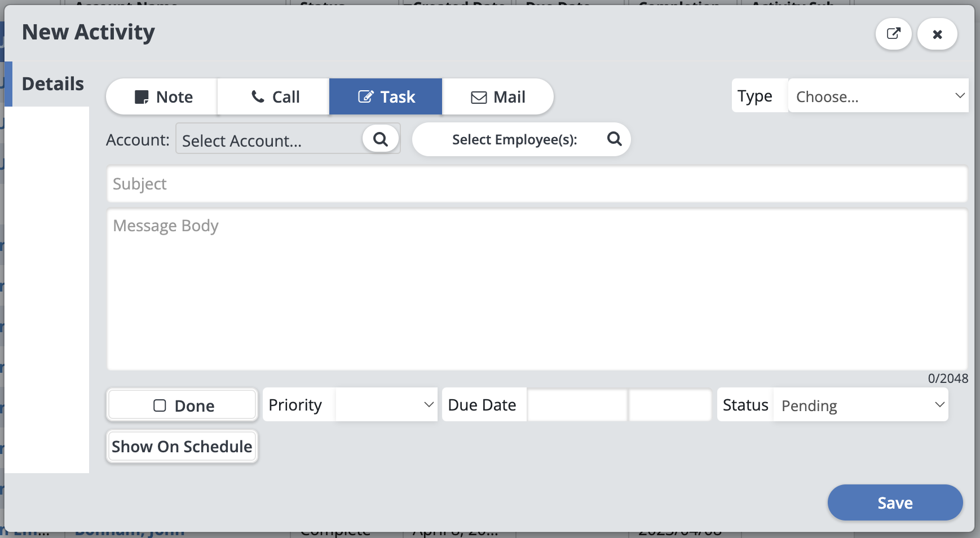Click the Account search magnifier icon
This screenshot has height=538, width=980.
tap(381, 139)
